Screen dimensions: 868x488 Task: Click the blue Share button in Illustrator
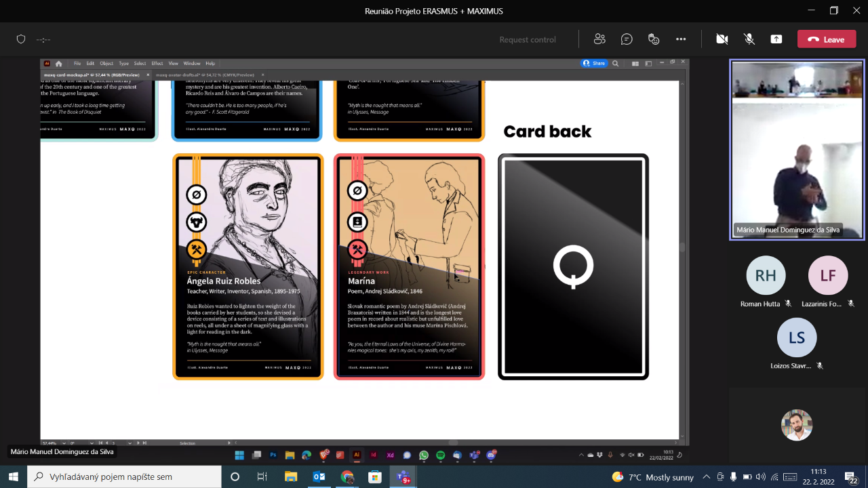coord(594,63)
